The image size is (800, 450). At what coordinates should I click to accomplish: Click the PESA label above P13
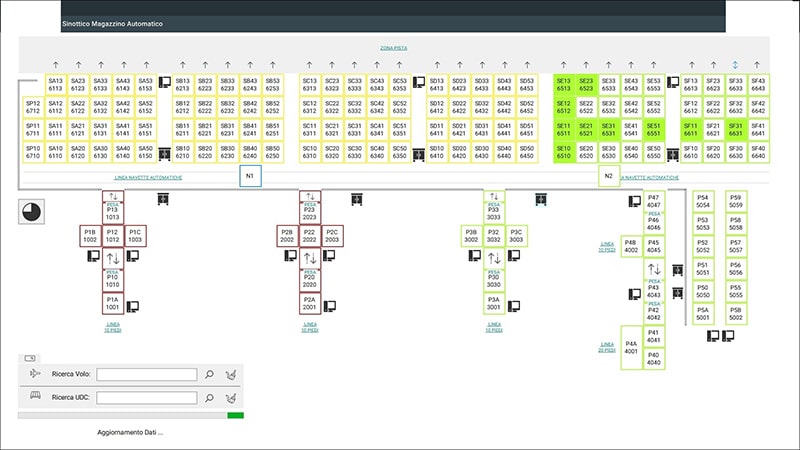112,204
